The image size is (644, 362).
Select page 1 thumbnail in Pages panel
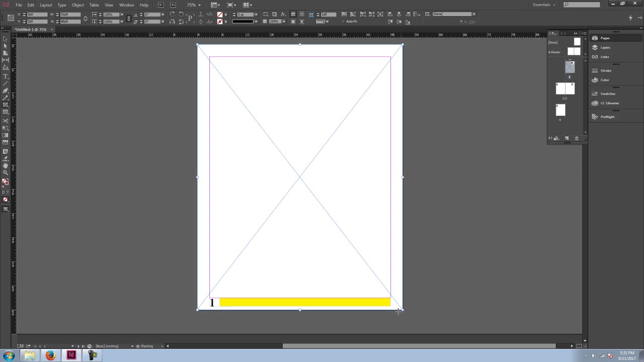coord(570,67)
